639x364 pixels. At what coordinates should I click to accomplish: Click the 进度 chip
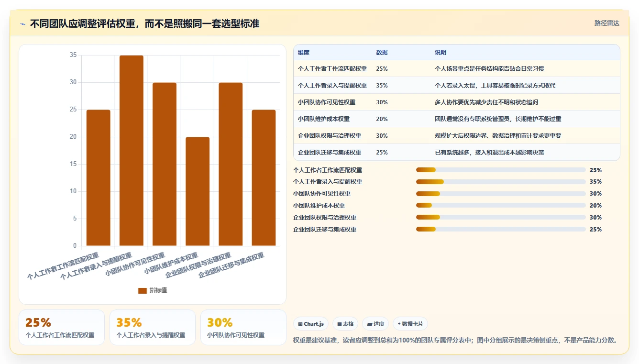tap(376, 324)
